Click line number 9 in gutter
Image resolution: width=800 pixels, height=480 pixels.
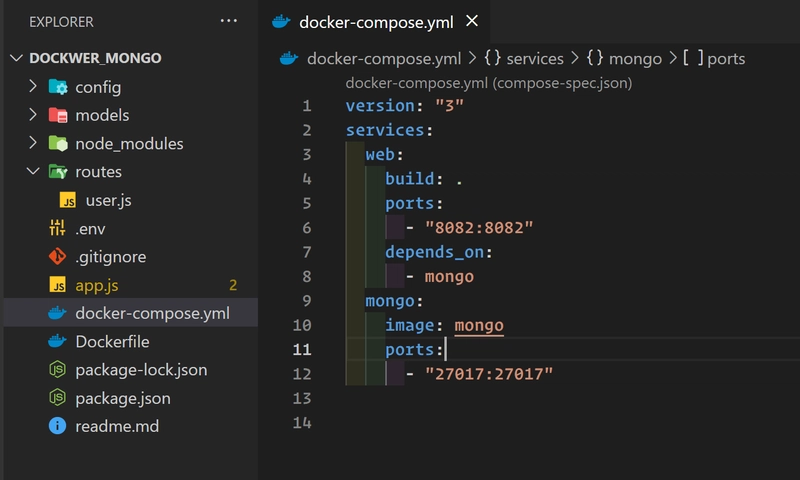pos(307,300)
